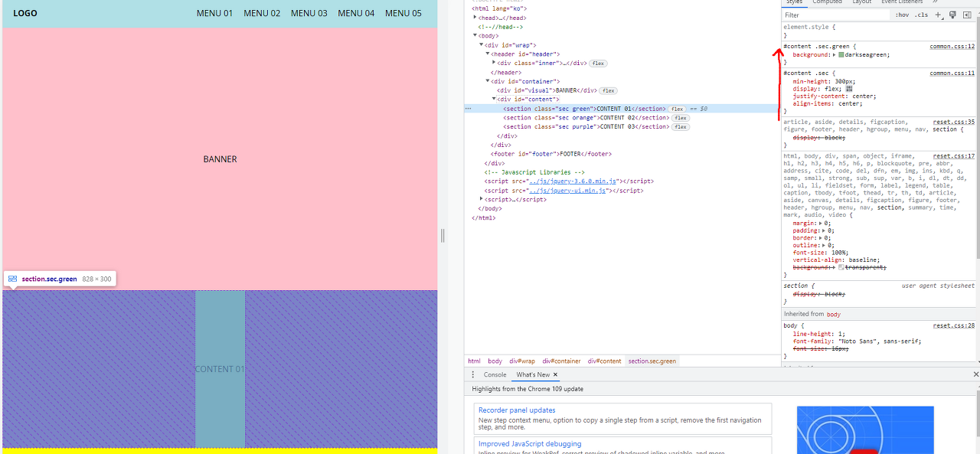Image resolution: width=980 pixels, height=454 pixels.
Task: Toggle the .cls element classes button
Action: pyautogui.click(x=921, y=15)
